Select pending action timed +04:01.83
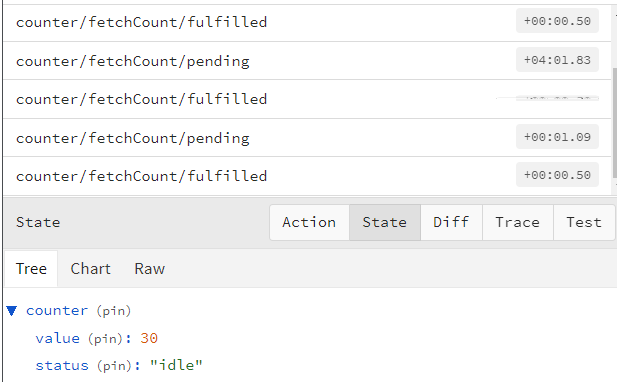Image resolution: width=617 pixels, height=382 pixels. point(307,61)
